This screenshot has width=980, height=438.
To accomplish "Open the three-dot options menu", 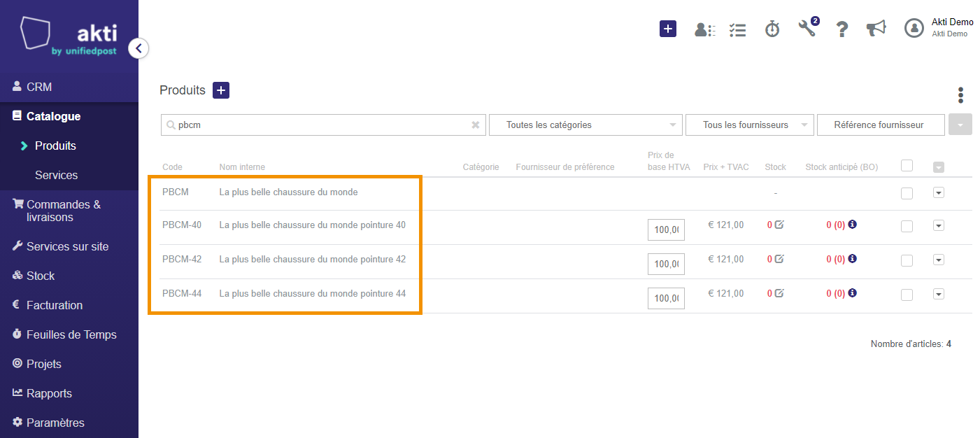I will pyautogui.click(x=960, y=95).
